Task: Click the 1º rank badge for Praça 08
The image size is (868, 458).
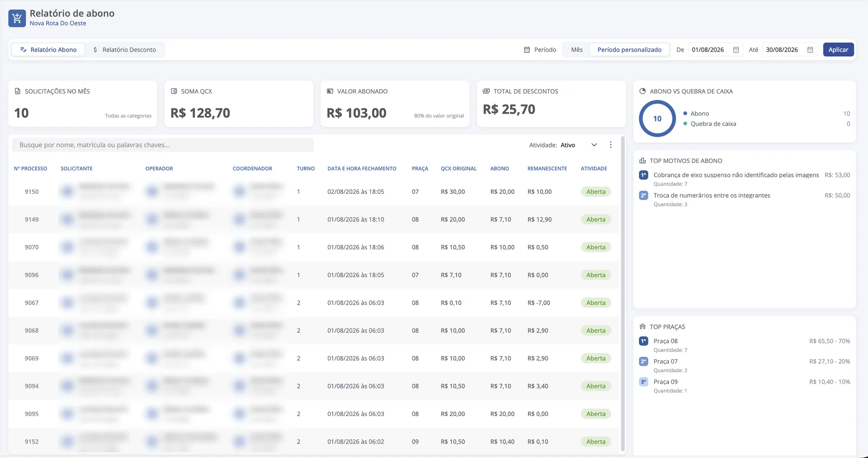Action: 643,341
